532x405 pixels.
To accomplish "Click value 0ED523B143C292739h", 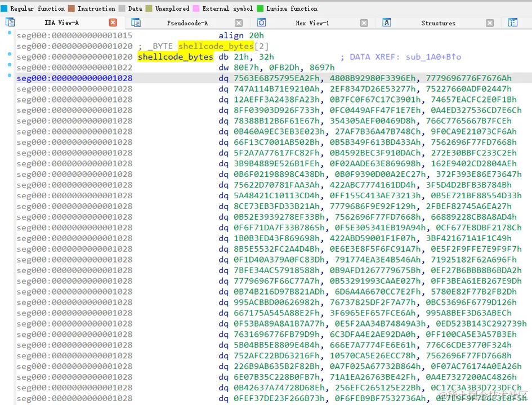I will [481, 324].
